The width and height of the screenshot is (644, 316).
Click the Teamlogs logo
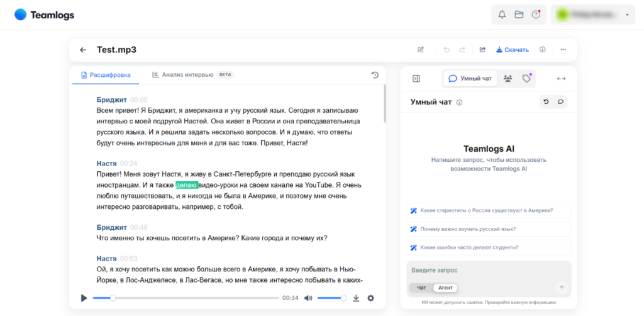click(x=45, y=15)
